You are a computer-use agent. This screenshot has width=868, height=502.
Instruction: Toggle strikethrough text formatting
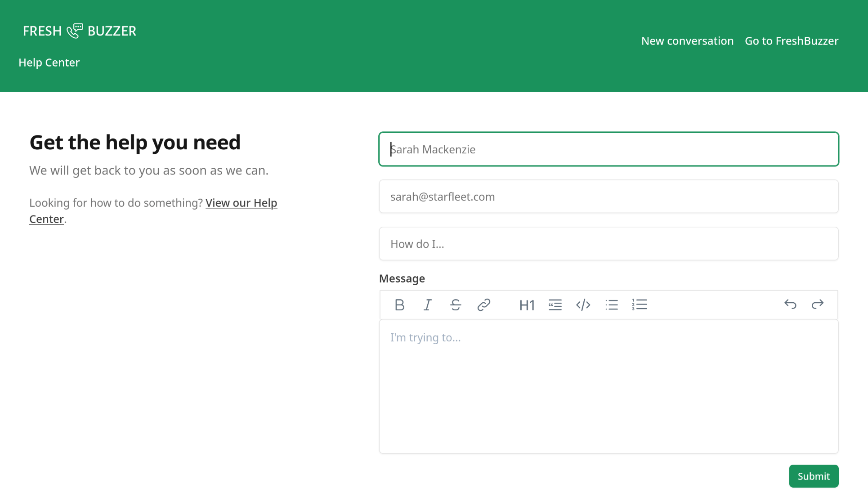point(456,305)
